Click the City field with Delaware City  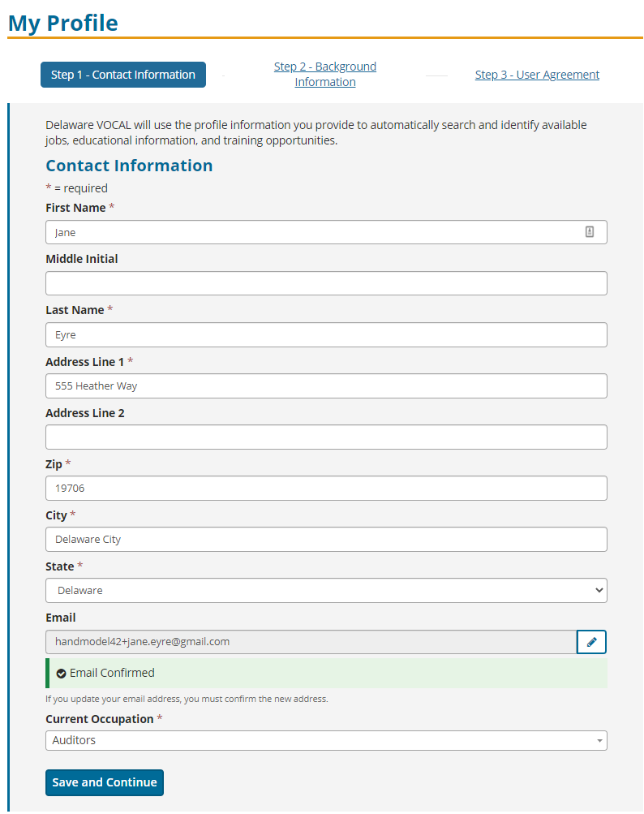click(326, 540)
